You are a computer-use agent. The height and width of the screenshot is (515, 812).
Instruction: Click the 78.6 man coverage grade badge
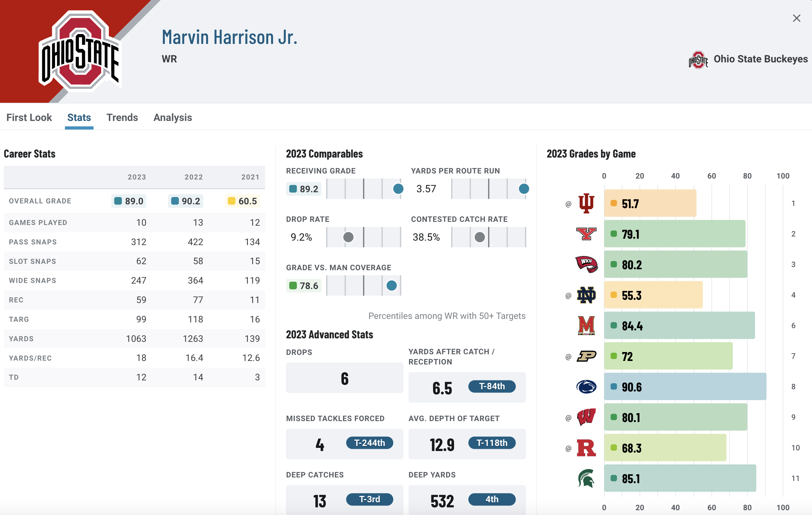(x=304, y=286)
